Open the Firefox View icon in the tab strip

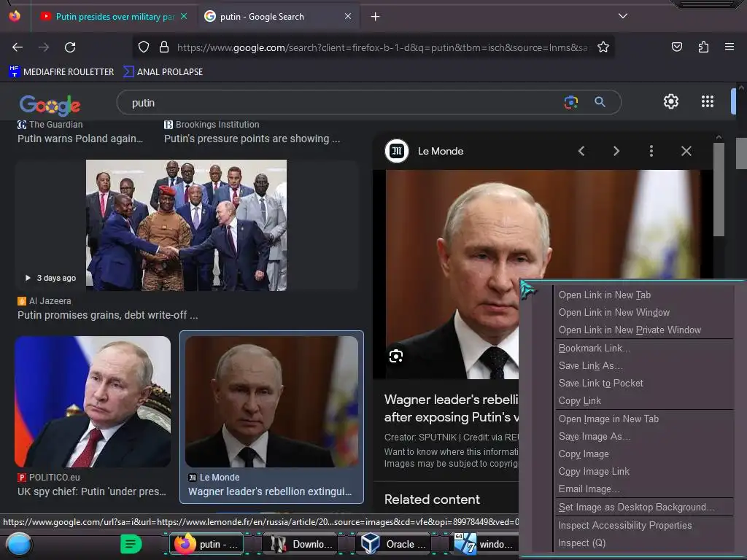[x=15, y=16]
